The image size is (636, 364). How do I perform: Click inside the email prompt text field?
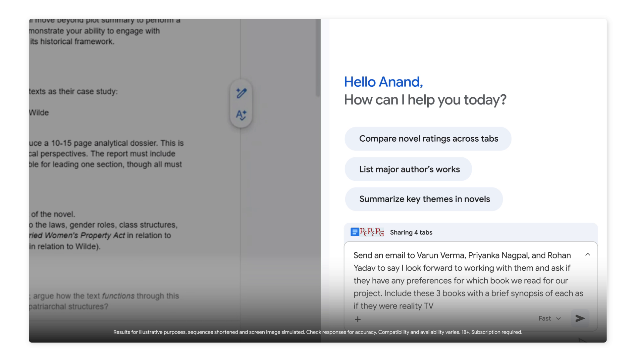464,280
